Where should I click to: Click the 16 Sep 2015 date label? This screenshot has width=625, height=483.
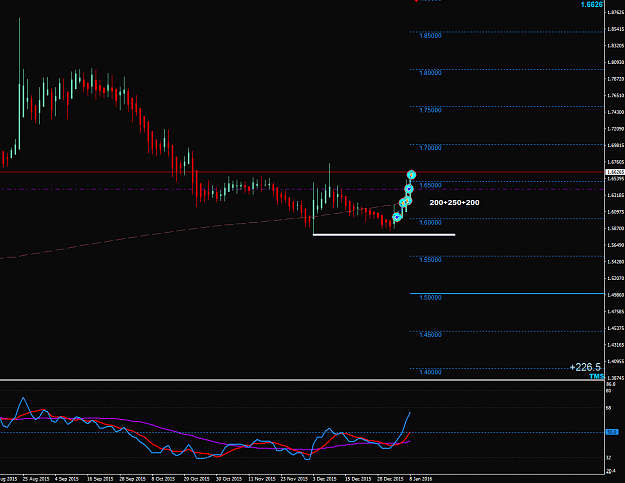click(100, 479)
